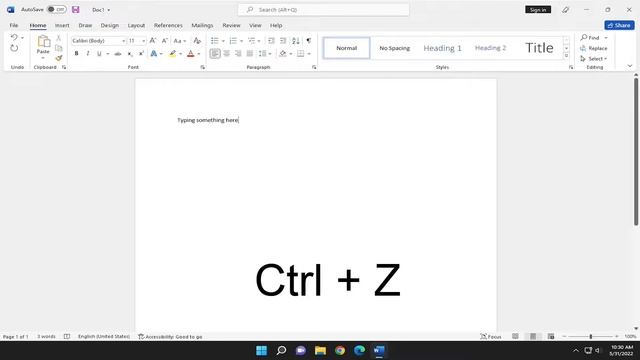640x360 pixels.
Task: Apply Heading 1 style
Action: click(x=442, y=48)
